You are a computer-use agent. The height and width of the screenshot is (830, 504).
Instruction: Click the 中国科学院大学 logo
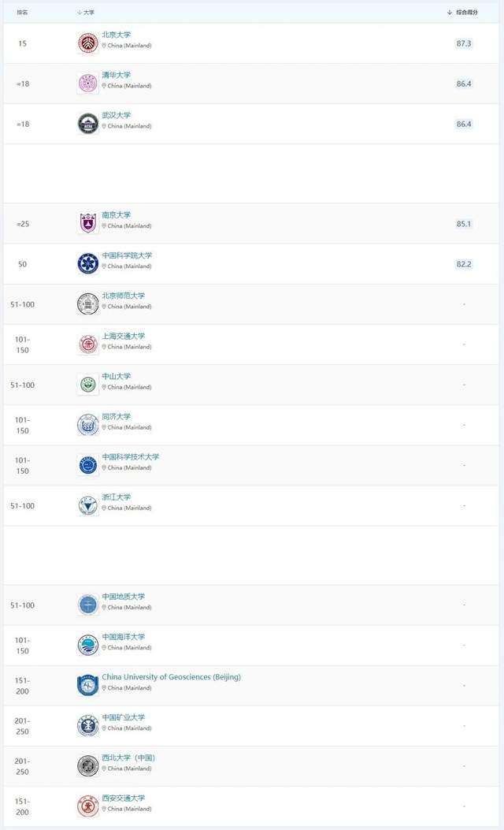tap(87, 263)
